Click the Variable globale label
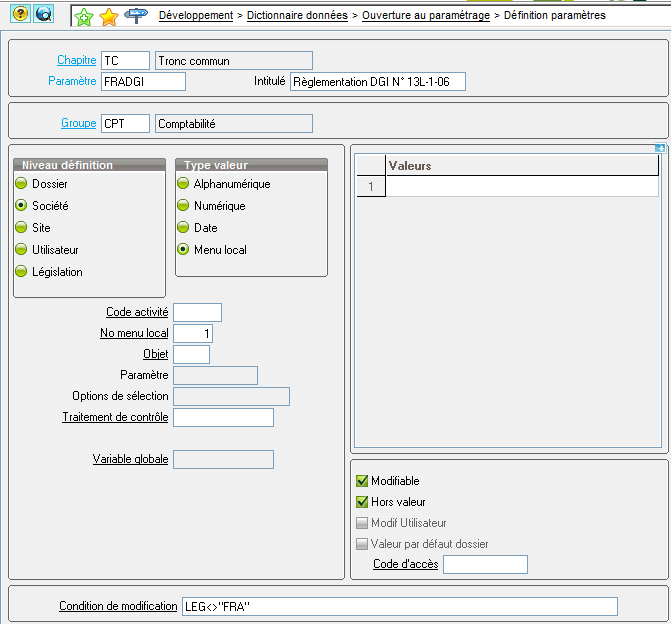Image resolution: width=671 pixels, height=624 pixels. coord(130,459)
